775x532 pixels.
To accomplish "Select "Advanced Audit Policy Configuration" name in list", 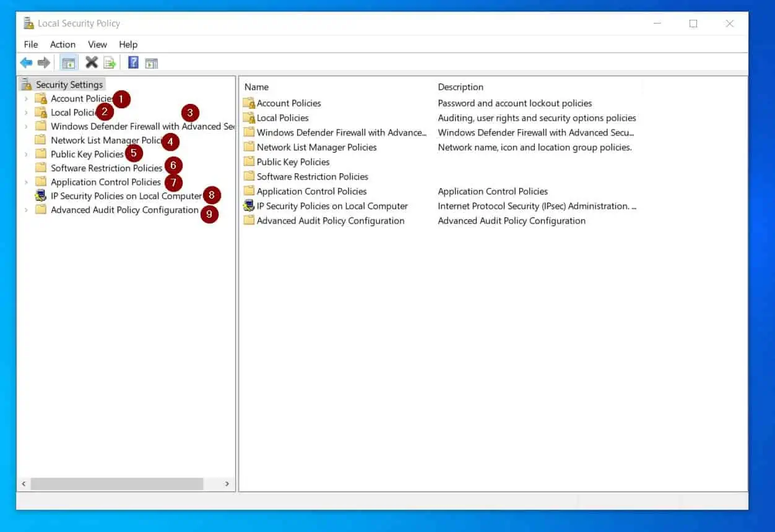I will [331, 221].
